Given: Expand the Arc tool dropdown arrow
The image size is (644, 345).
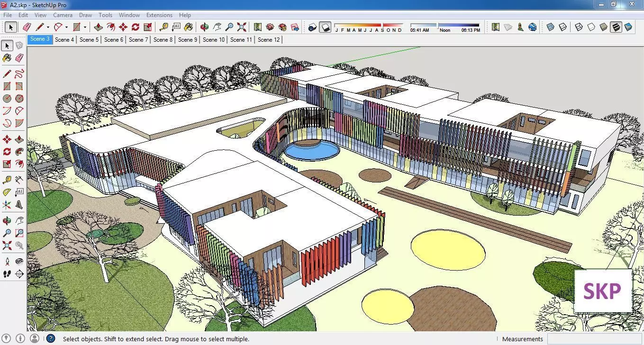Looking at the screenshot, I should point(66,27).
